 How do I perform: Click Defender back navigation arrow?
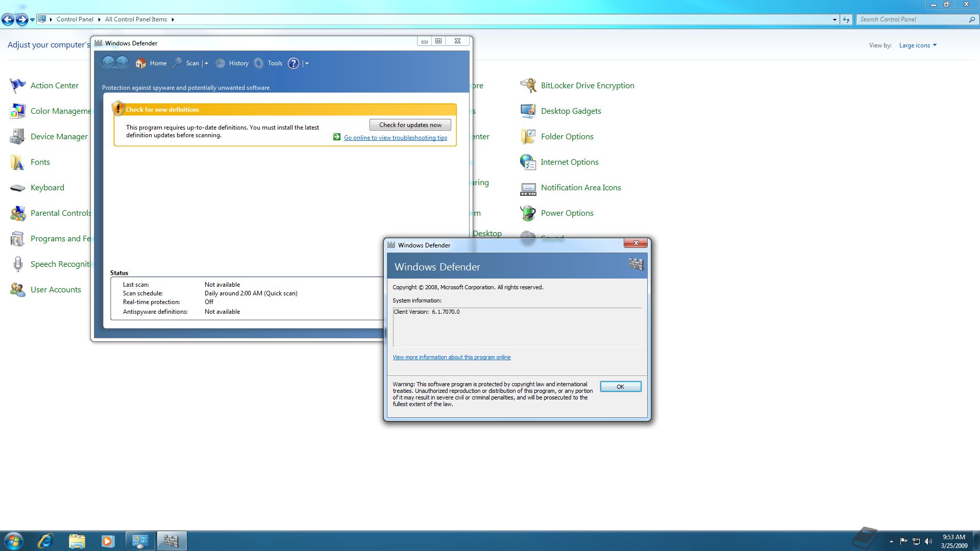(108, 63)
